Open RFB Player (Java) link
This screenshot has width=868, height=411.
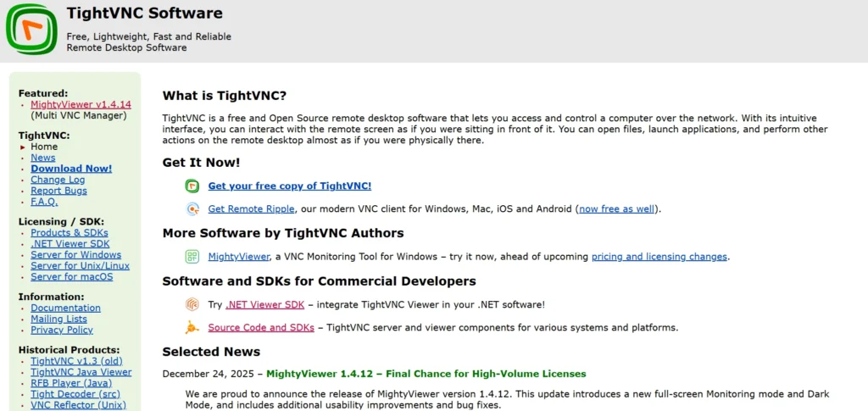pos(71,383)
